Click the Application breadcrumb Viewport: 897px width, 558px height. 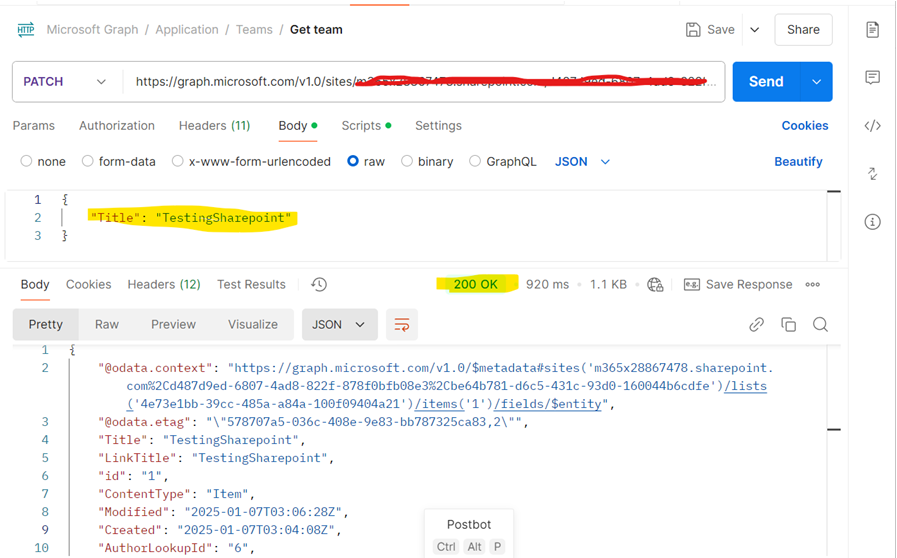pyautogui.click(x=187, y=30)
